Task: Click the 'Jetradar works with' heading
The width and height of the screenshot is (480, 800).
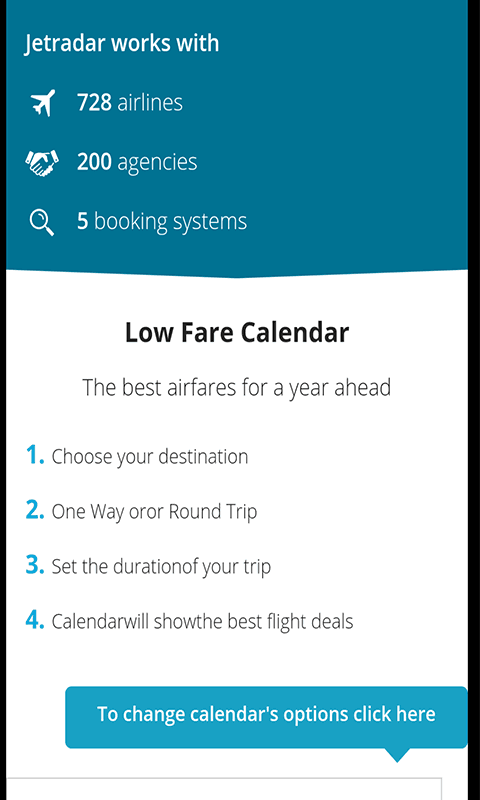Action: pos(122,43)
